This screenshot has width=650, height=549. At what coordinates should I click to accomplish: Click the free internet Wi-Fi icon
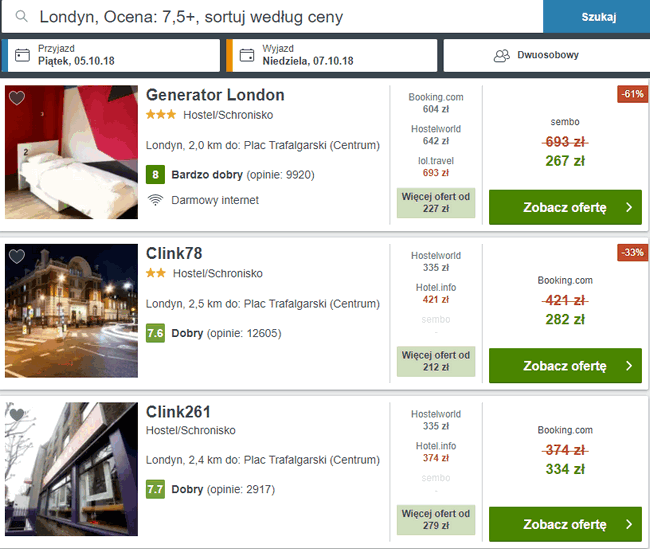click(155, 200)
